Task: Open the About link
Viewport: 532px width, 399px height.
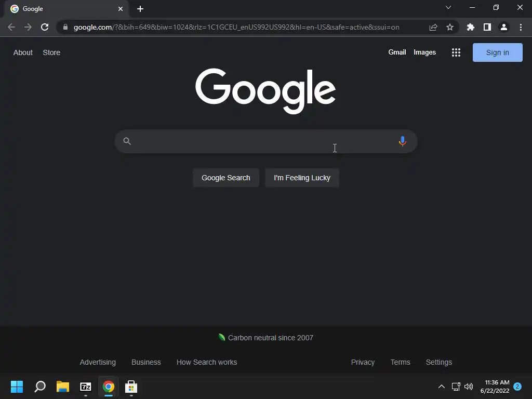Action: pos(23,52)
